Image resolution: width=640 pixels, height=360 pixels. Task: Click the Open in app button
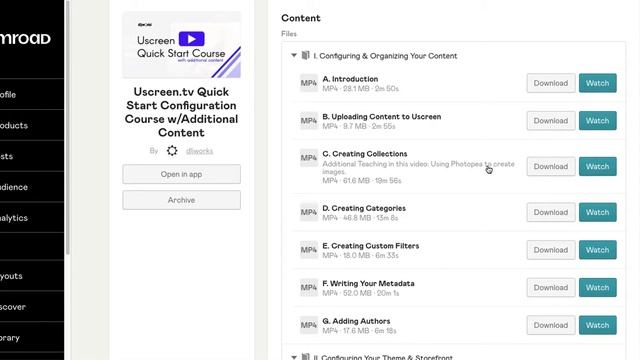[x=181, y=174]
